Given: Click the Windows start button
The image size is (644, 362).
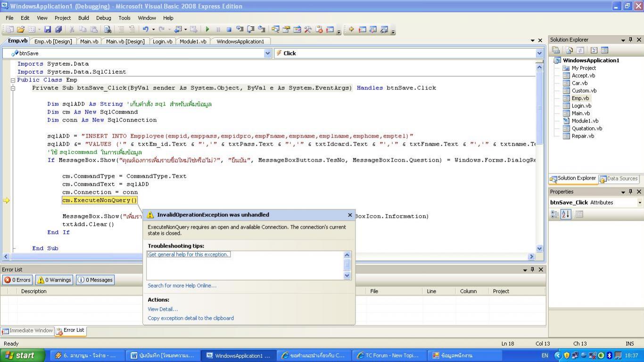Looking at the screenshot, I should point(22,355).
